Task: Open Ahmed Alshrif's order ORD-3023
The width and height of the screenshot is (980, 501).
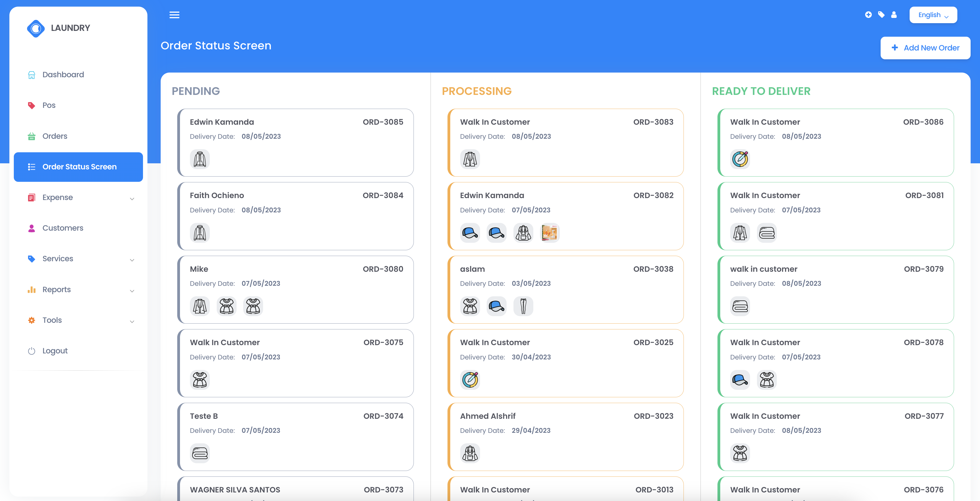Action: pyautogui.click(x=566, y=437)
